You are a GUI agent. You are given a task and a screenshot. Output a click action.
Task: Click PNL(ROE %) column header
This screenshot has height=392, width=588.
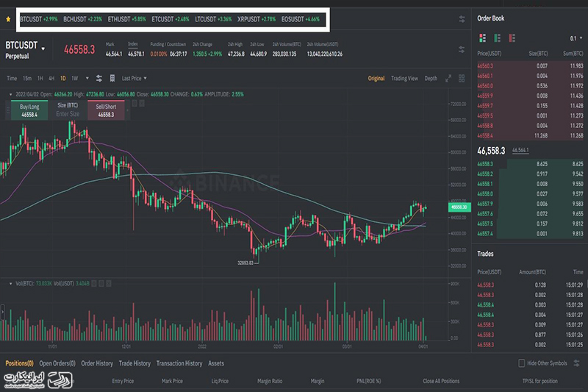click(368, 381)
